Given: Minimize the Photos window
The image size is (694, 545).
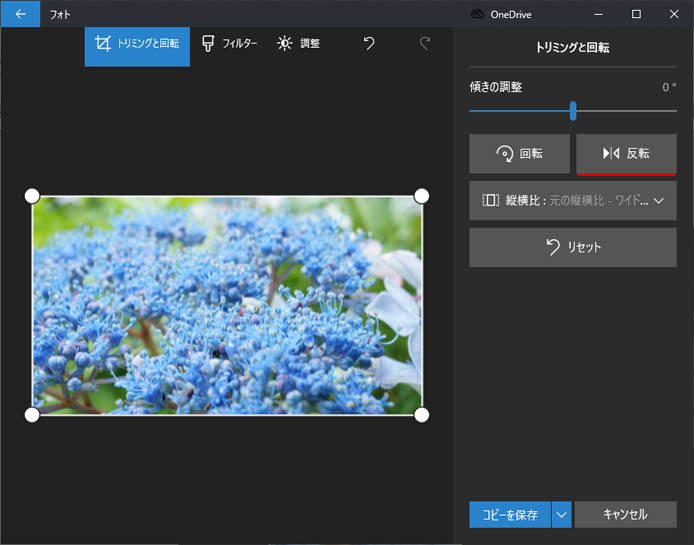Looking at the screenshot, I should point(598,14).
